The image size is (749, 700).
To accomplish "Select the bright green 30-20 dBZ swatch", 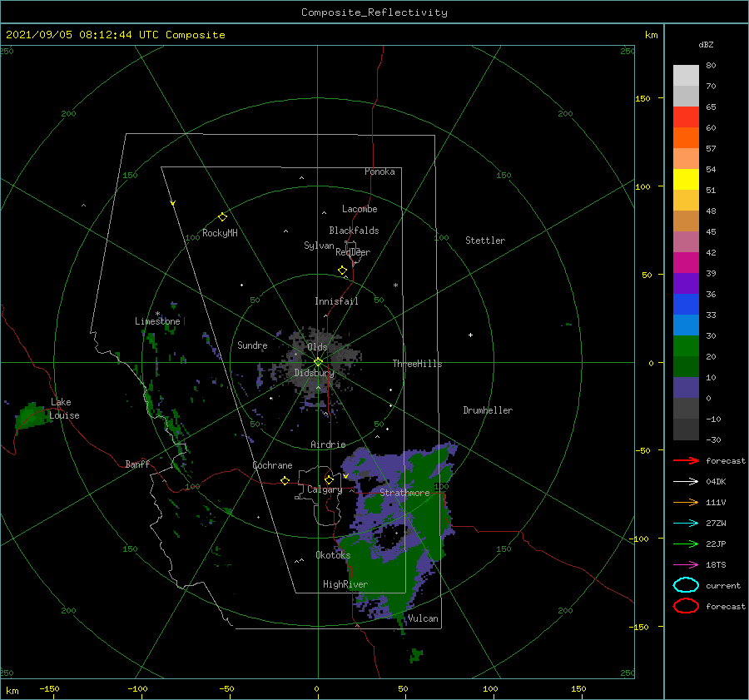I will pyautogui.click(x=686, y=346).
